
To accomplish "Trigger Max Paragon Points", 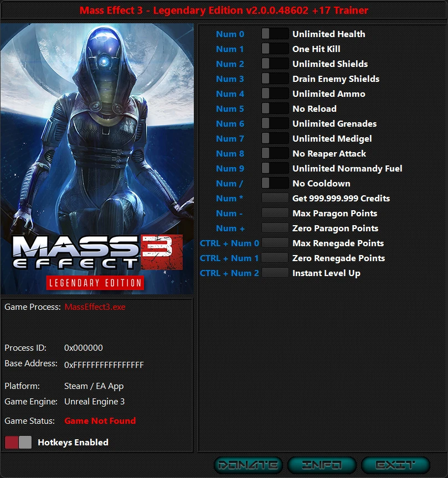I will tap(275, 213).
